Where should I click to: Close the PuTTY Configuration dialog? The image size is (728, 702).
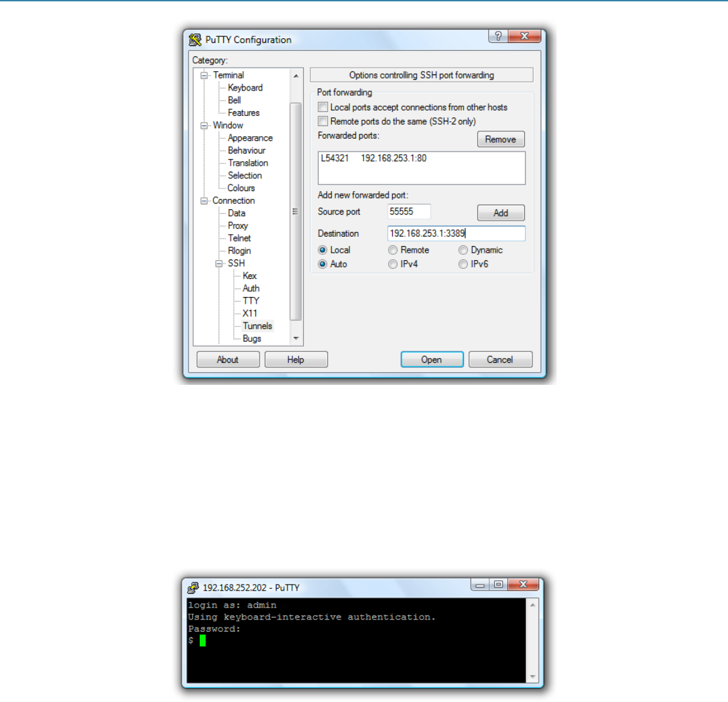tap(525, 36)
